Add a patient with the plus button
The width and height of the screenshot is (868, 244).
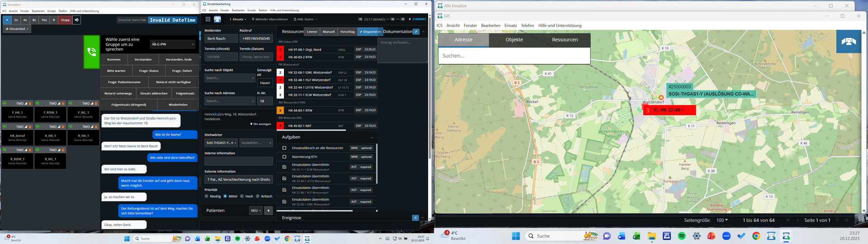pos(269,211)
